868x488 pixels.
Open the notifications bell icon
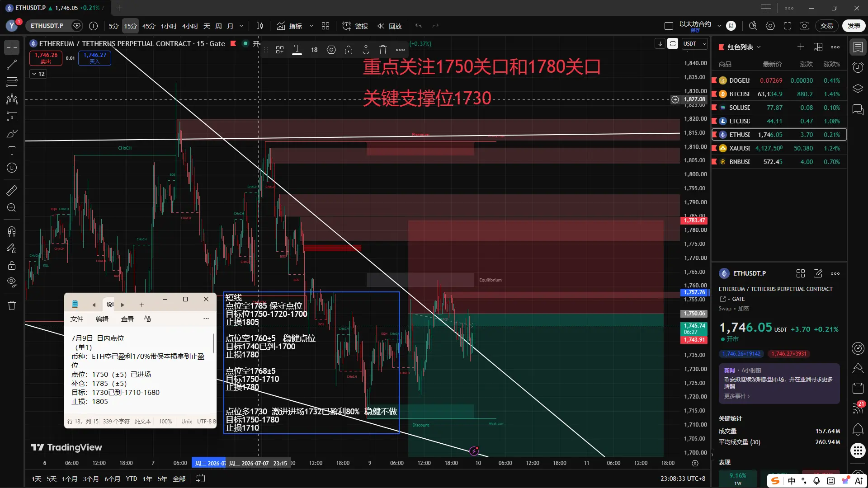tap(858, 429)
